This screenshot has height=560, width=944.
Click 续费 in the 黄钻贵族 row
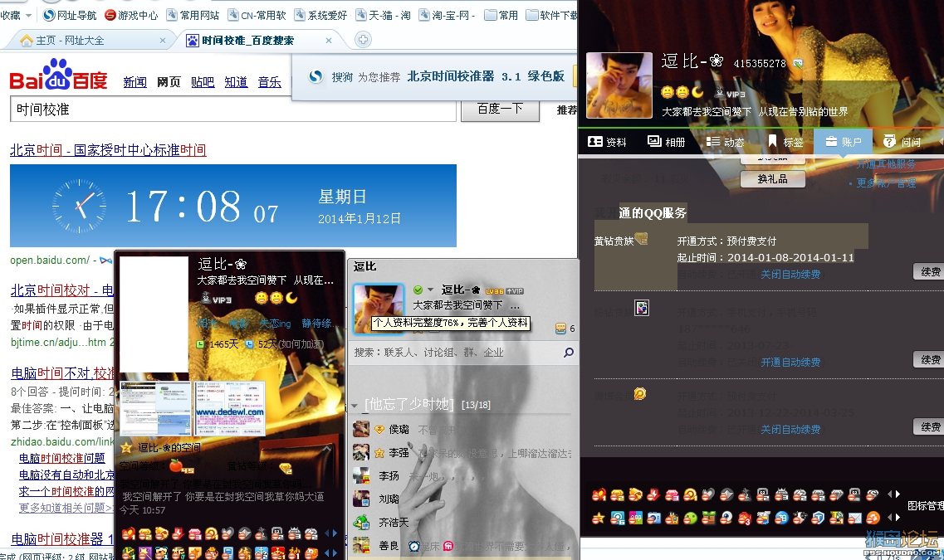click(x=930, y=272)
